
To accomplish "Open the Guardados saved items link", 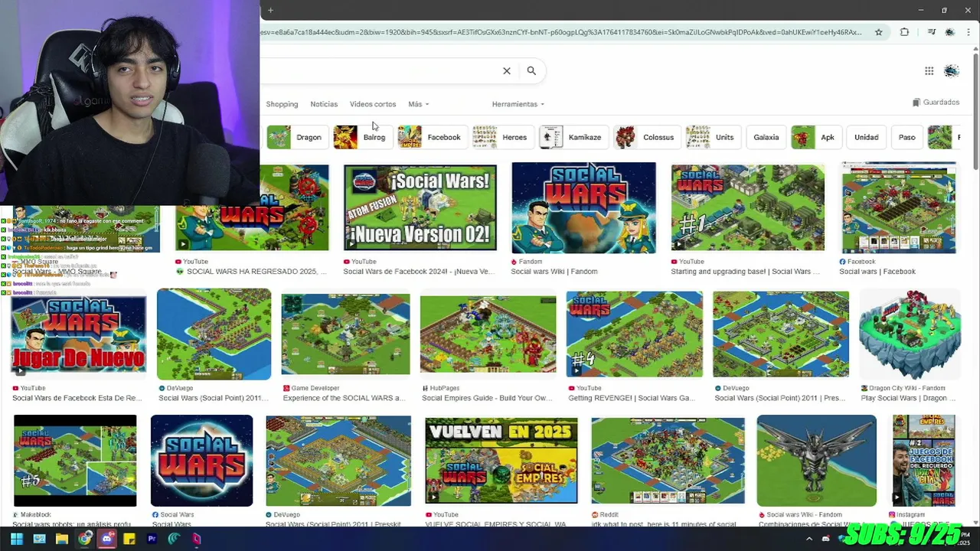I will 936,102.
